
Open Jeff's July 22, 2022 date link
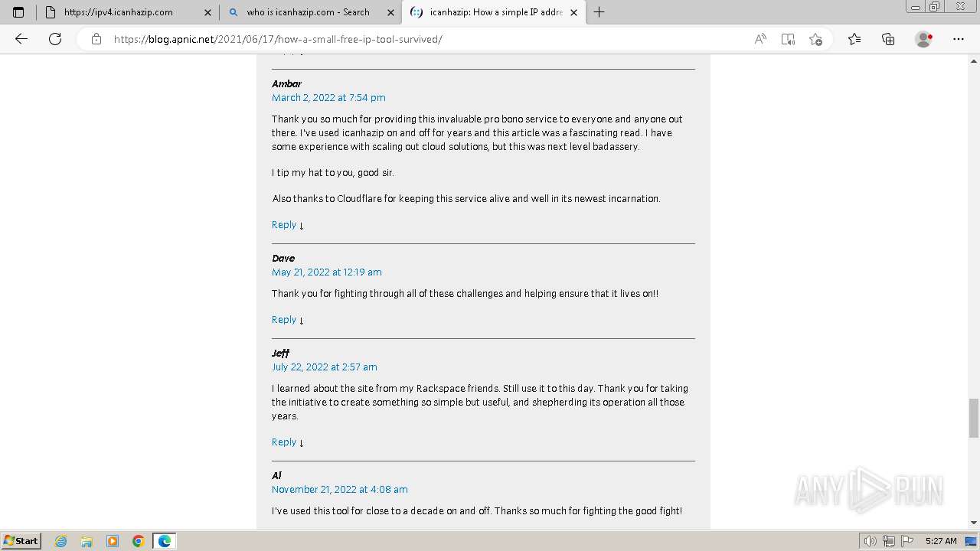coord(325,367)
